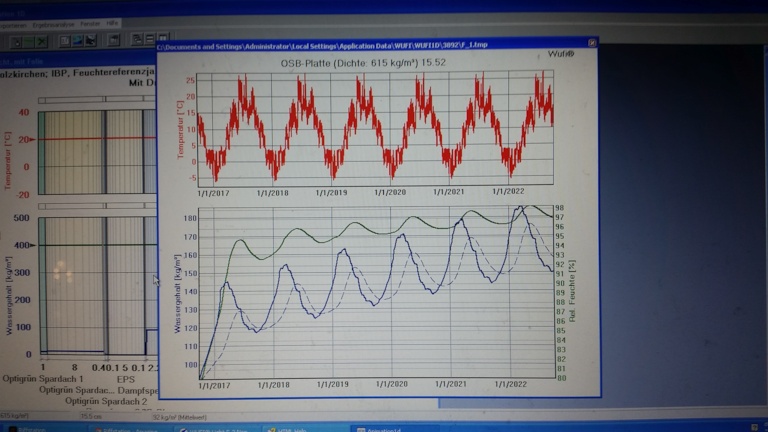Click the blue picture icon in the toolbar
The width and height of the screenshot is (768, 432).
pyautogui.click(x=77, y=41)
